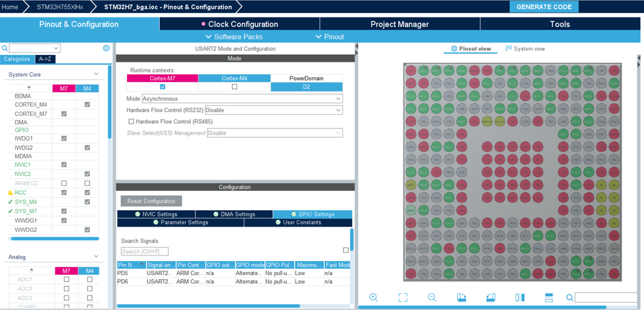Image resolution: width=644 pixels, height=310 pixels.
Task: Select the PD5 row in GPIO table
Action: tap(233, 273)
